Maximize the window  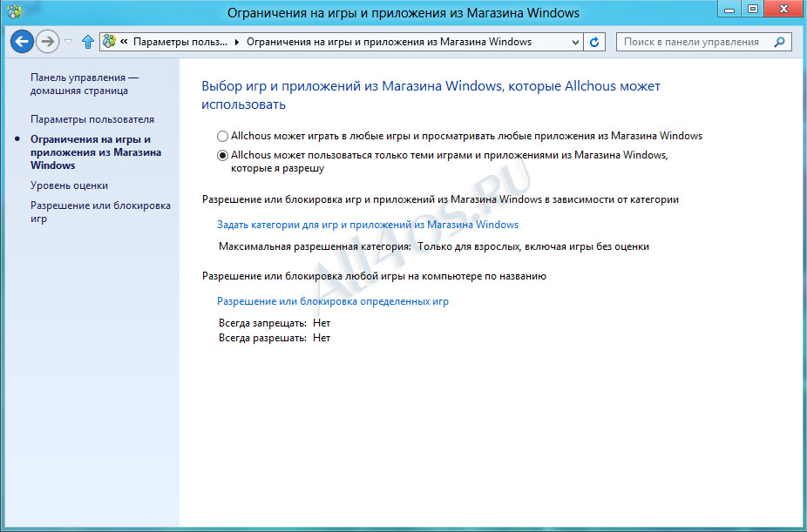pyautogui.click(x=752, y=9)
